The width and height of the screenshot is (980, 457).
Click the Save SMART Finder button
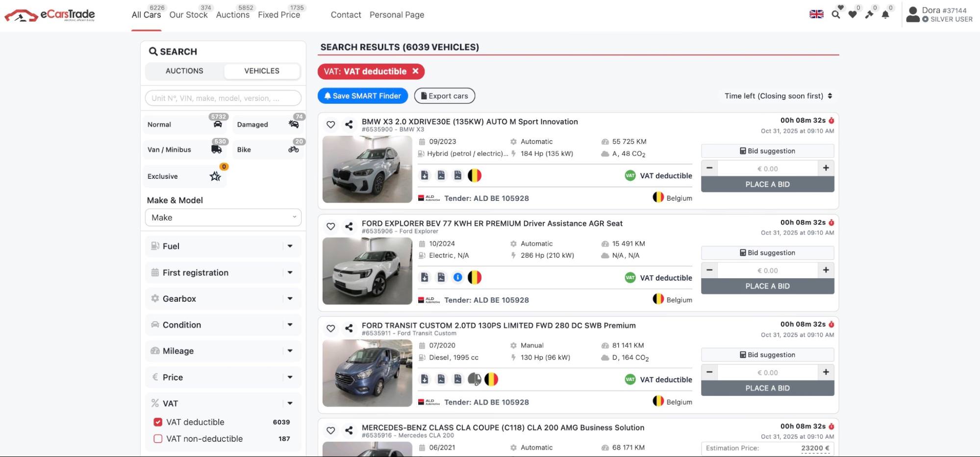point(363,96)
